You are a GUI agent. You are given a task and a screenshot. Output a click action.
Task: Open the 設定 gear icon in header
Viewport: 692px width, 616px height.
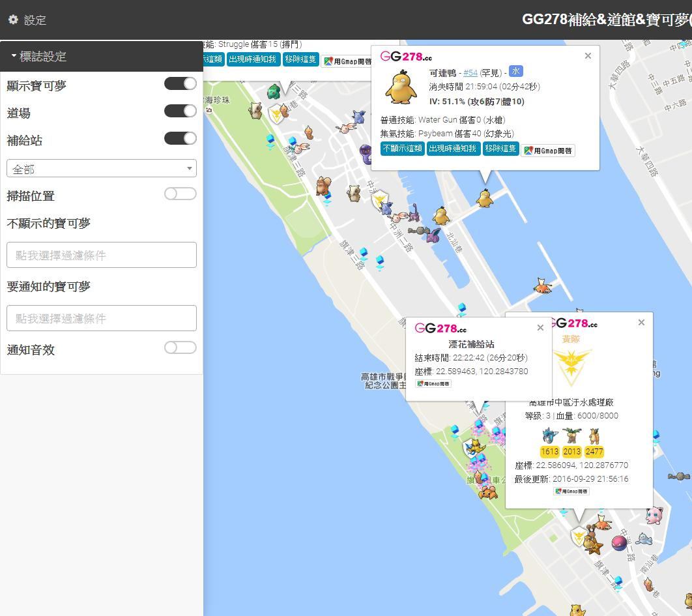tap(13, 20)
